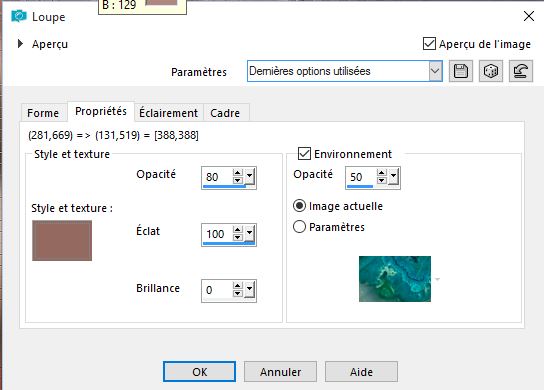Increase Brillance value with up arrow
The image size is (544, 390).
pyautogui.click(x=238, y=286)
